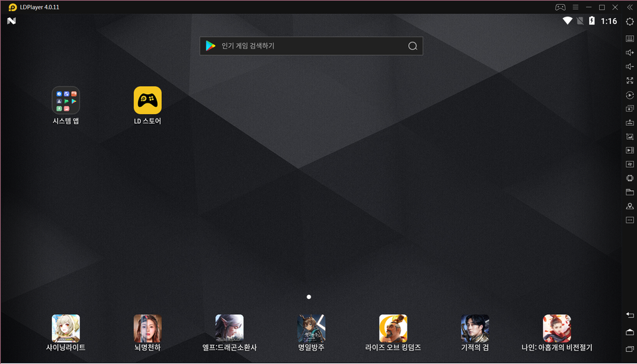Open 라이즈 오브 킹덤즈
Image resolution: width=637 pixels, height=364 pixels.
tap(393, 328)
